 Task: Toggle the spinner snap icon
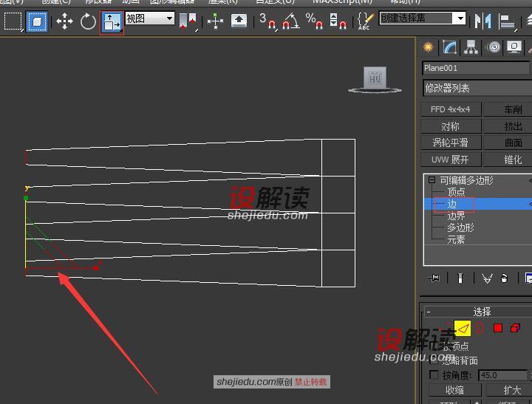tap(338, 21)
